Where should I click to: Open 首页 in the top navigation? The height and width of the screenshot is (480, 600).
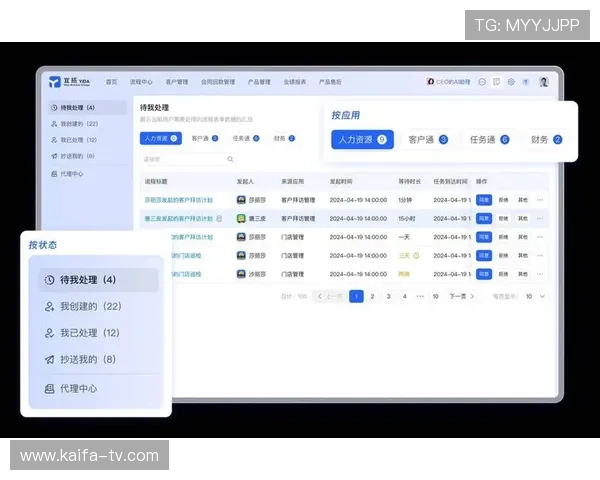[111, 82]
